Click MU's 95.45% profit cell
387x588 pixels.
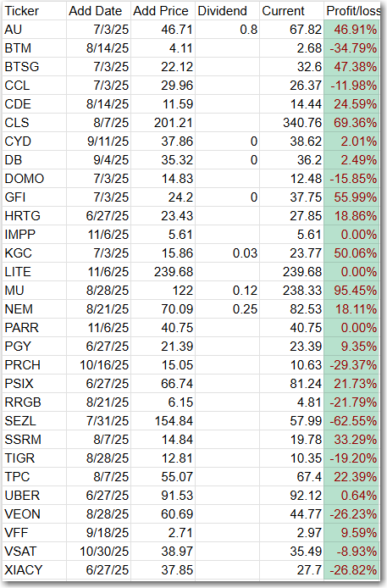(352, 291)
